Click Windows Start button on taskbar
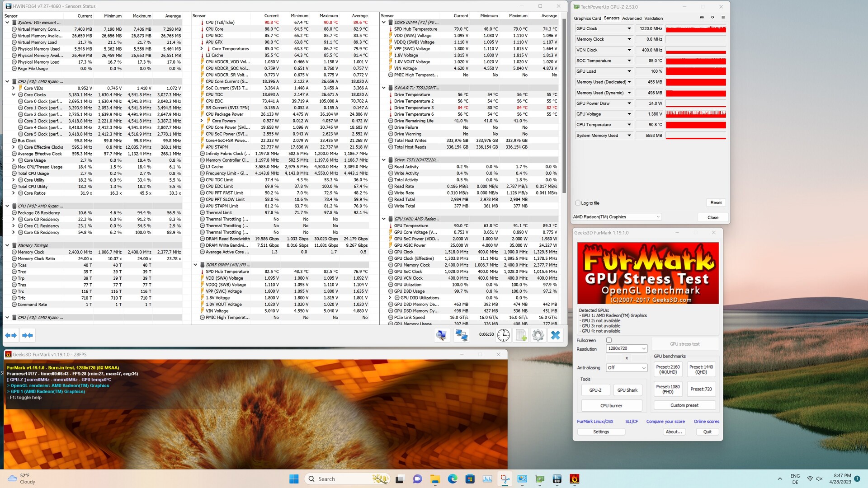Screen dimensions: 868x488 294,479
